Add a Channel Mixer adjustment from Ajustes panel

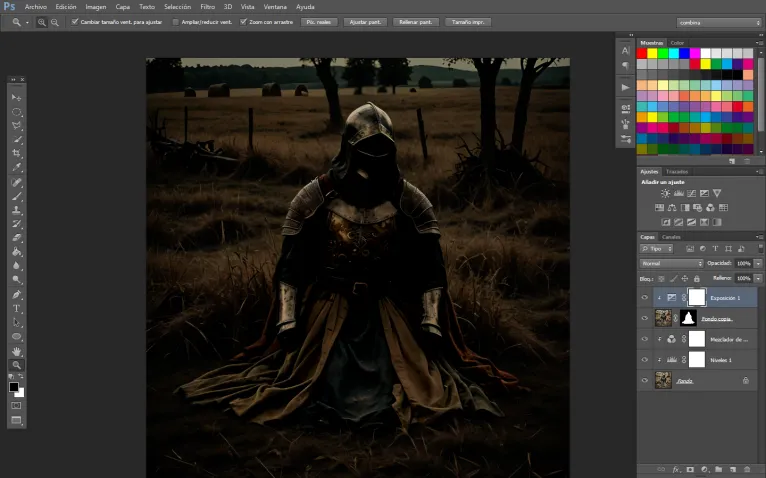pyautogui.click(x=710, y=208)
